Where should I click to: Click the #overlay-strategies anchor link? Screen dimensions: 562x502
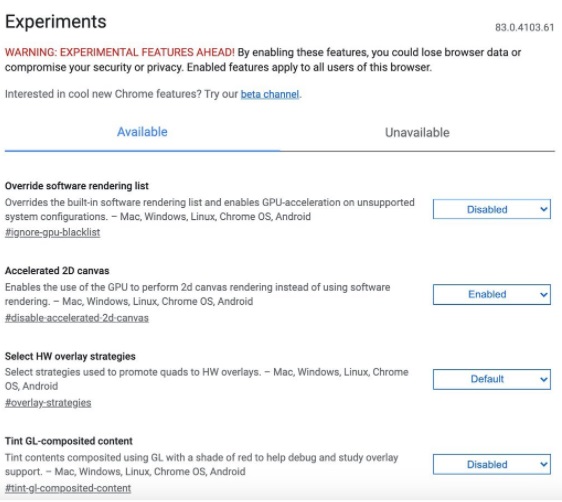48,403
